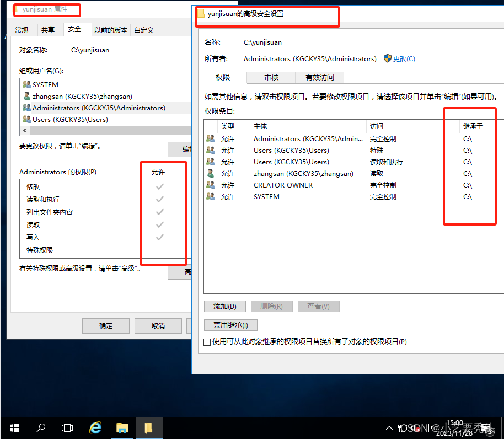The image size is (504, 439).
Task: Click the folder icon in advanced security title
Action: [x=201, y=14]
